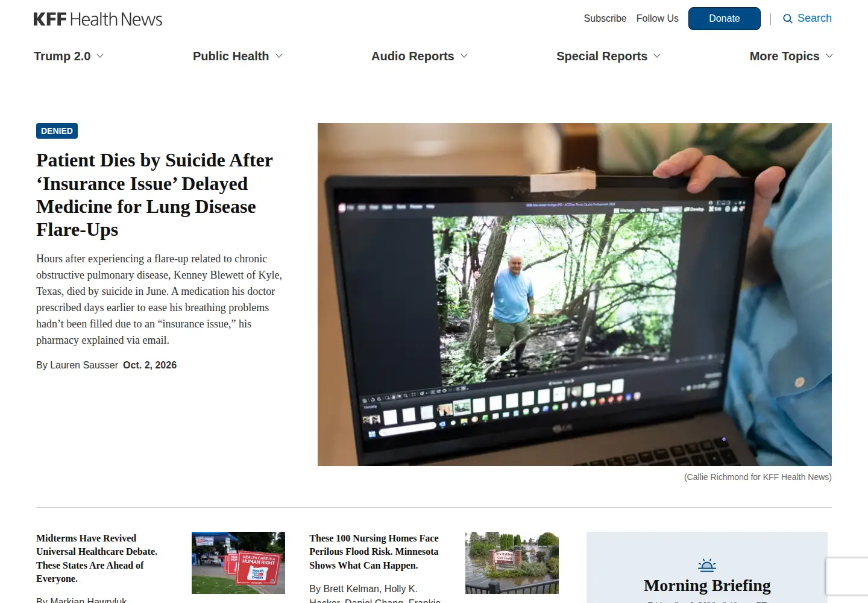Expand the Public Health dropdown chevron

[279, 56]
